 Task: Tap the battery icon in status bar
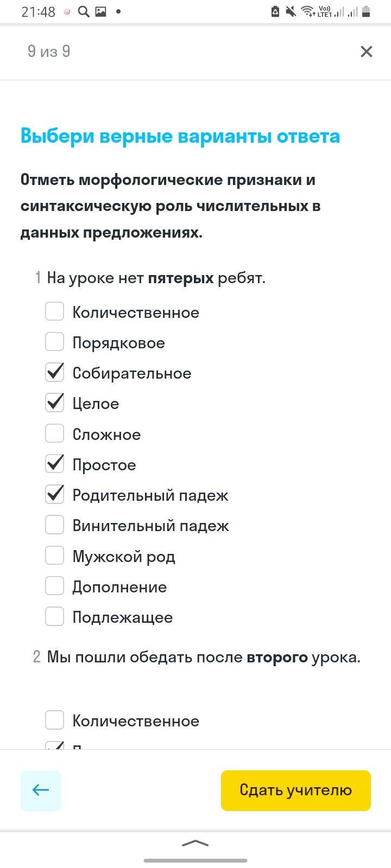click(x=366, y=11)
